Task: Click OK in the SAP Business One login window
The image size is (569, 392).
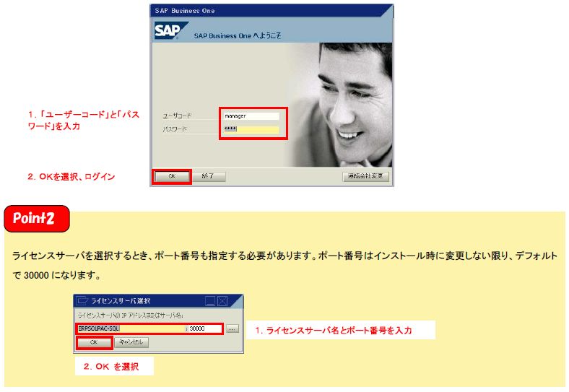Action: 172,176
